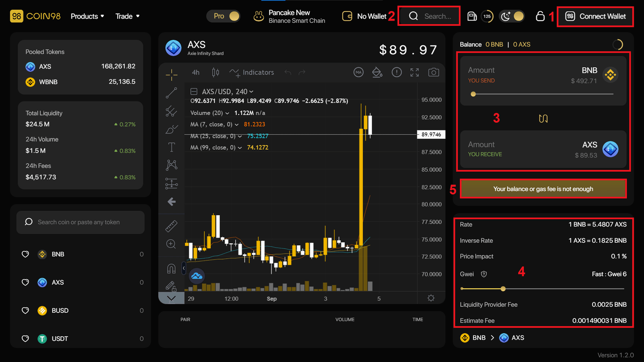Favorite the BUSD token heart

coord(25,311)
